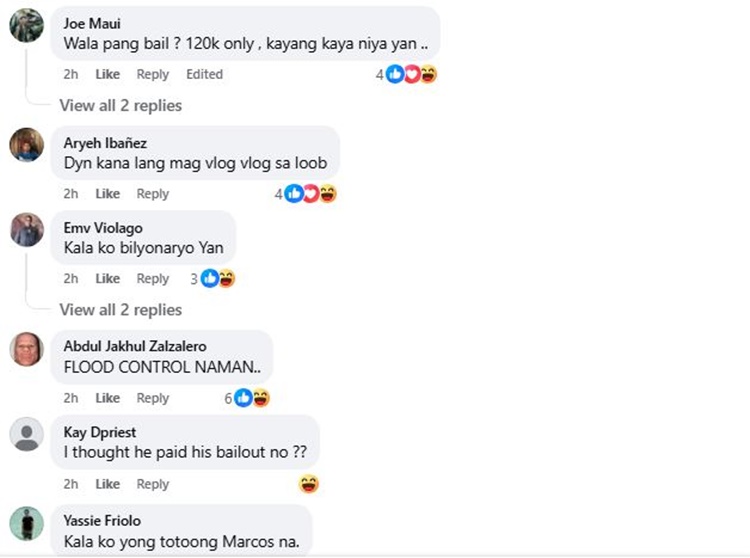
Task: Reply to Emv Violago's comment
Action: [x=153, y=278]
